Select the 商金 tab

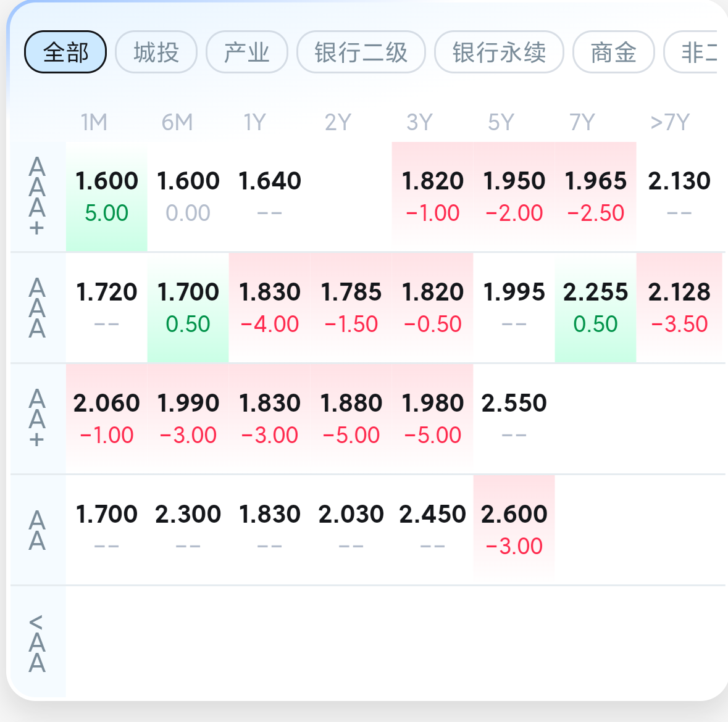[614, 52]
